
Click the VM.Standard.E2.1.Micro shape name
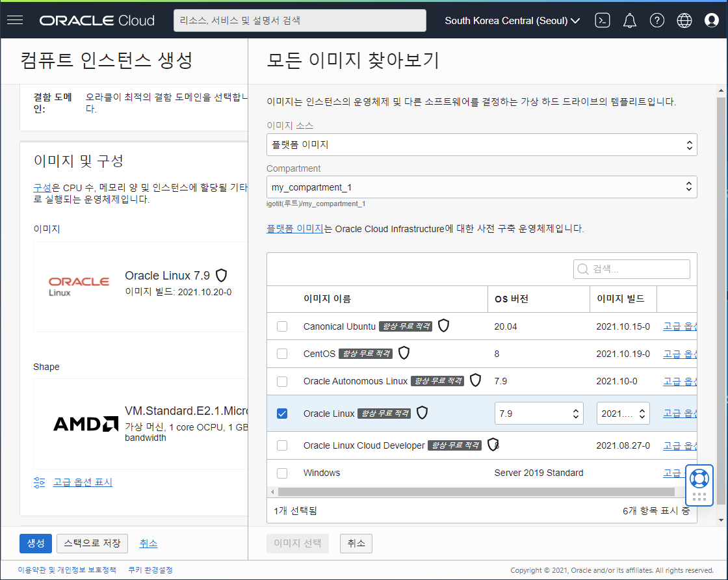(186, 410)
